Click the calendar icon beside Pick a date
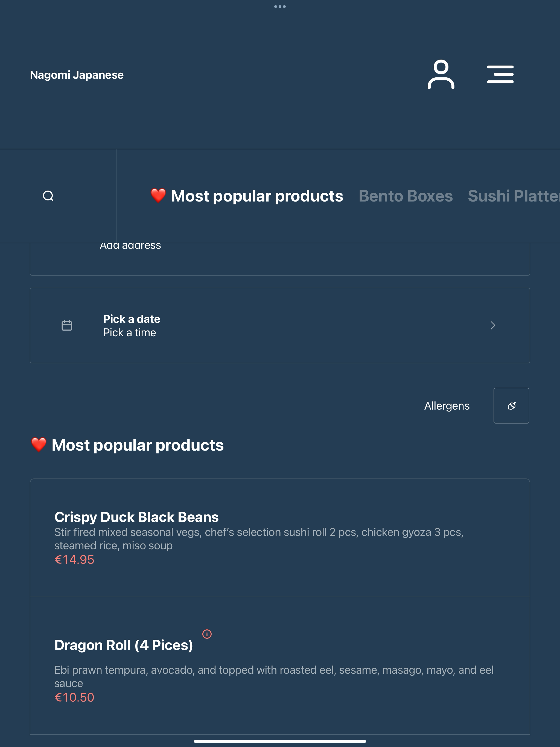Screen dimensions: 560x747 [x=67, y=326]
